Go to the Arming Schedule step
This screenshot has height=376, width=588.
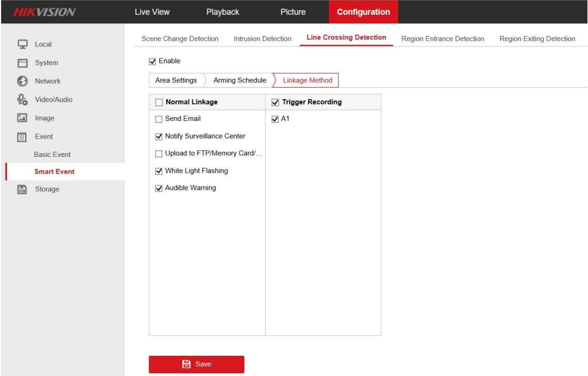(239, 81)
